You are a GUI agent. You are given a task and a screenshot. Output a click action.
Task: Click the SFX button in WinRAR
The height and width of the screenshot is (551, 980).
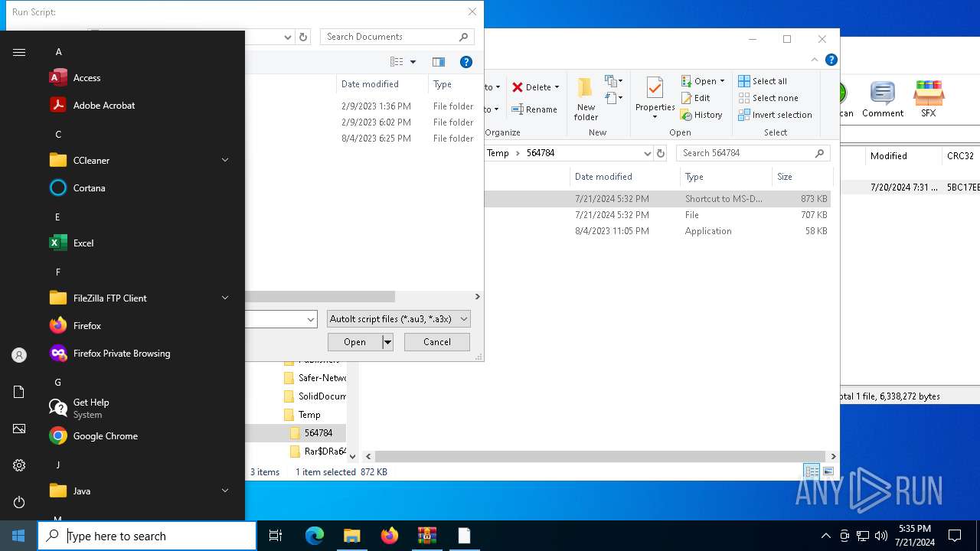click(928, 99)
